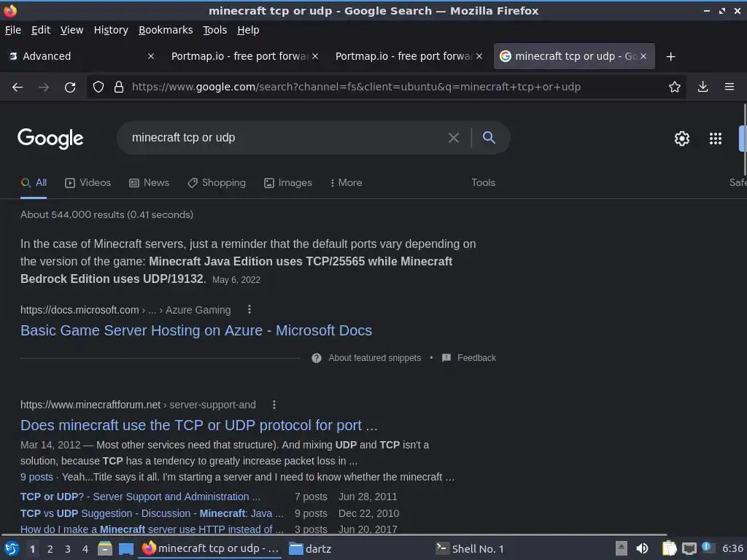Reload the current page
The image size is (747, 560).
[x=70, y=87]
